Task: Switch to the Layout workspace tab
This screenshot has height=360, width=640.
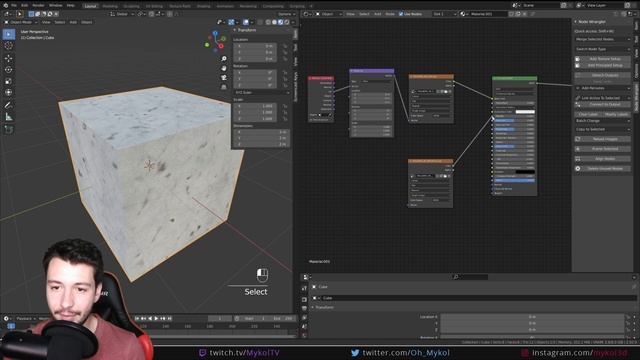Action: [x=90, y=6]
